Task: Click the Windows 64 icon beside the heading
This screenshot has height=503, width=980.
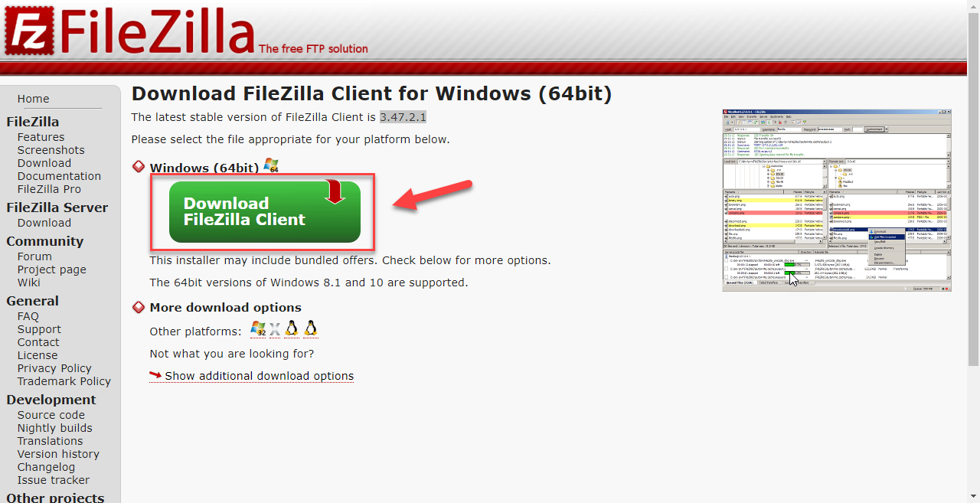Action: tap(271, 165)
